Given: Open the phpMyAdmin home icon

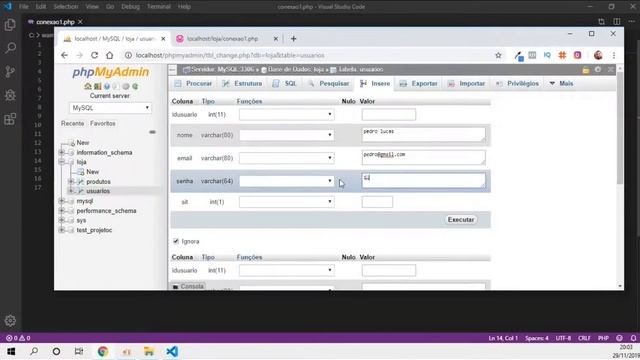Looking at the screenshot, I should pos(87,86).
